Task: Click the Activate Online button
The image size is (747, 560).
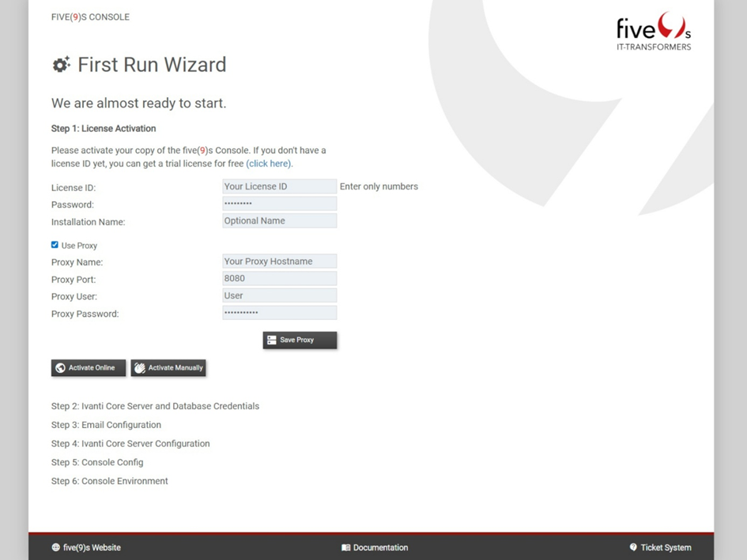Action: click(89, 367)
